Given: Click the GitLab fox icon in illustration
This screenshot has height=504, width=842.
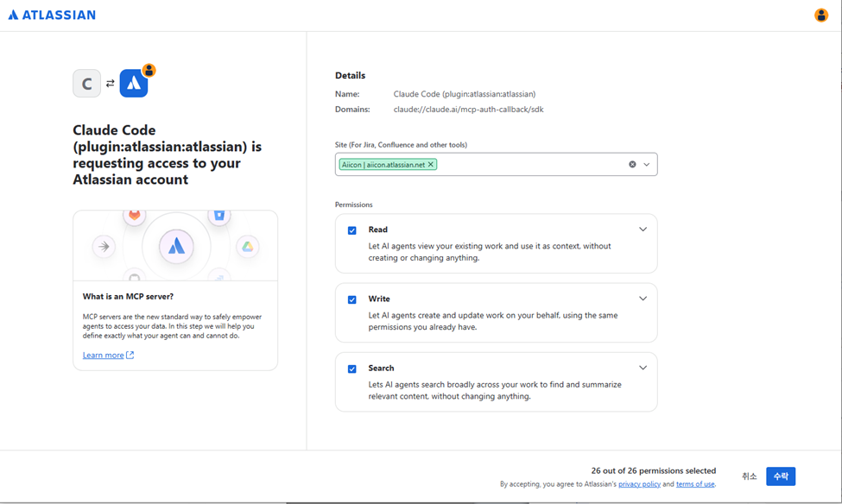Looking at the screenshot, I should [134, 216].
